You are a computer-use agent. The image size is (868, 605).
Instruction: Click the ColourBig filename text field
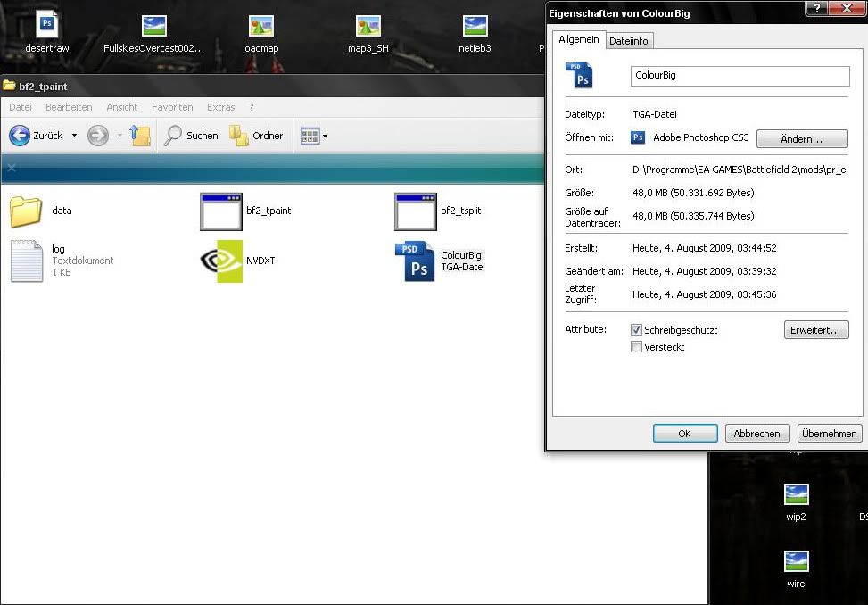pos(740,76)
